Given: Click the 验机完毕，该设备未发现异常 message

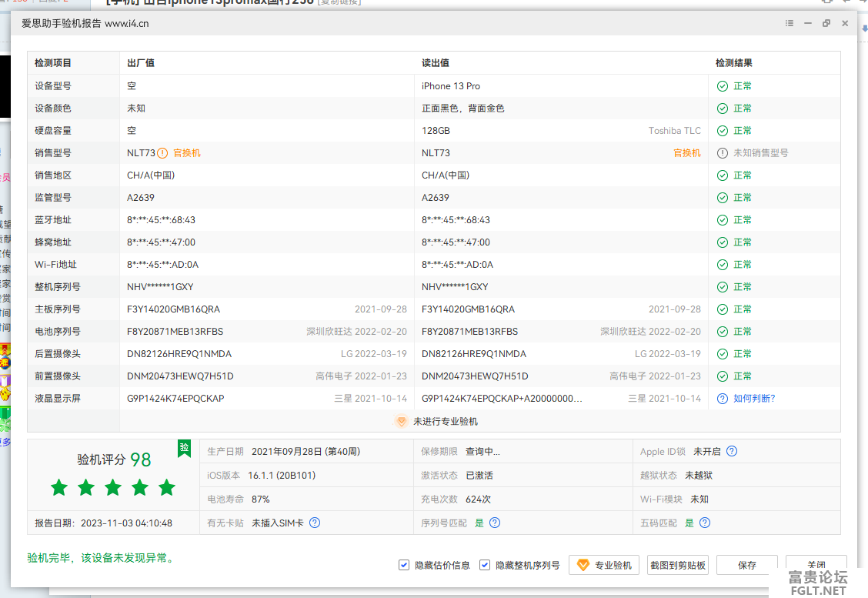Looking at the screenshot, I should (x=102, y=558).
